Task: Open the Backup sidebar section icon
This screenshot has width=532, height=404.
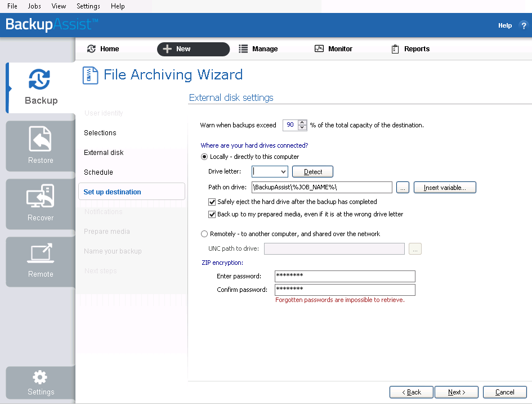Action: pos(39,79)
